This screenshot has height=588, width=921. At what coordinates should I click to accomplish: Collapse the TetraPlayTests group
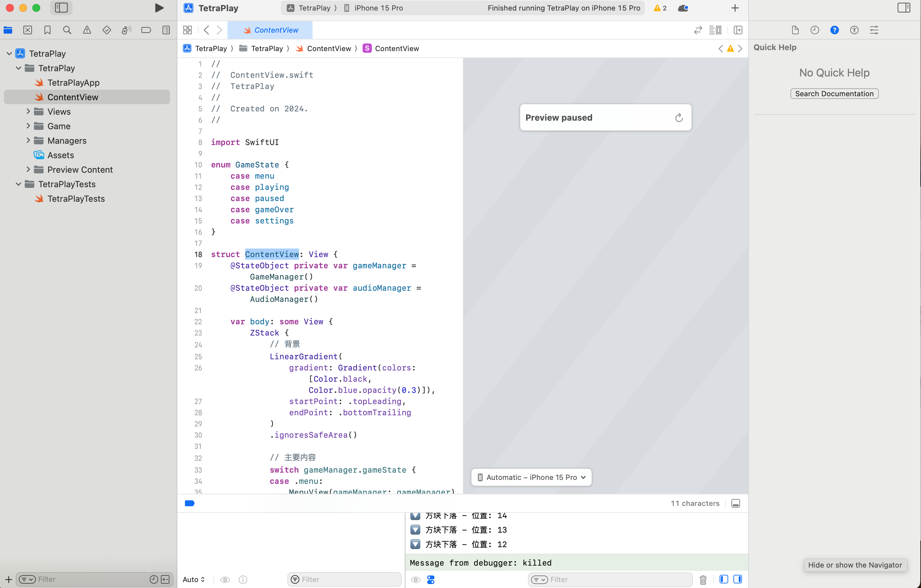coord(18,184)
